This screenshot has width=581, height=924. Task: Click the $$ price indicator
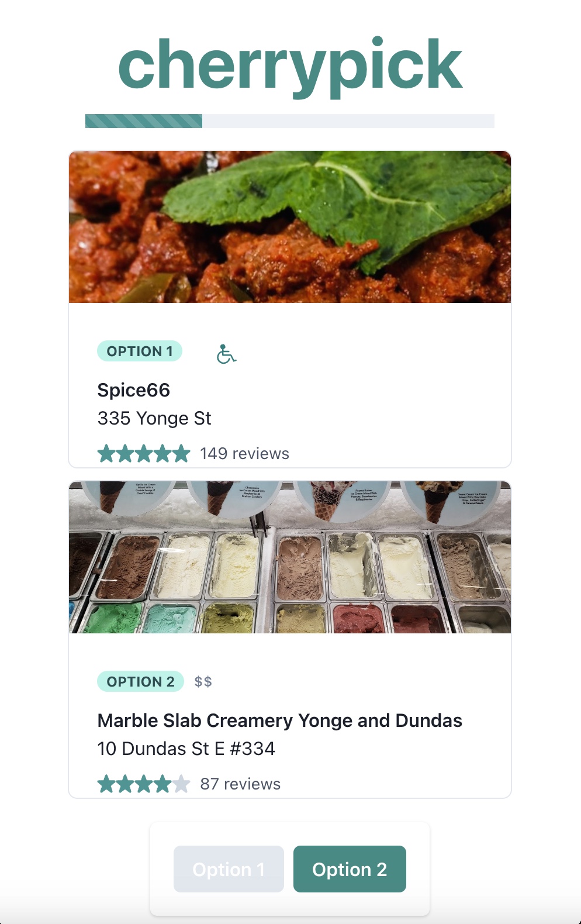(203, 681)
